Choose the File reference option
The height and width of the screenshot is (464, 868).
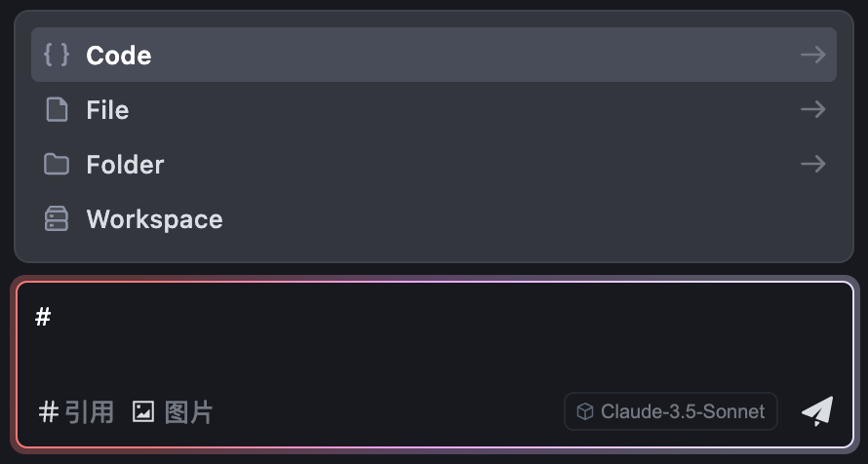click(x=433, y=109)
